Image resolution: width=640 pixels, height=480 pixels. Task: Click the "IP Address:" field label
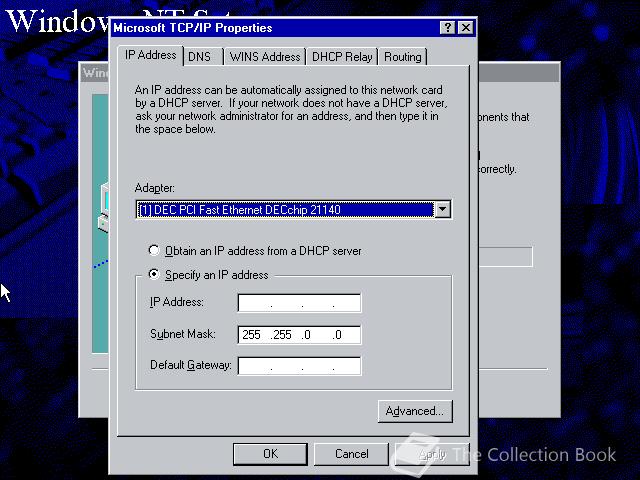click(x=176, y=302)
